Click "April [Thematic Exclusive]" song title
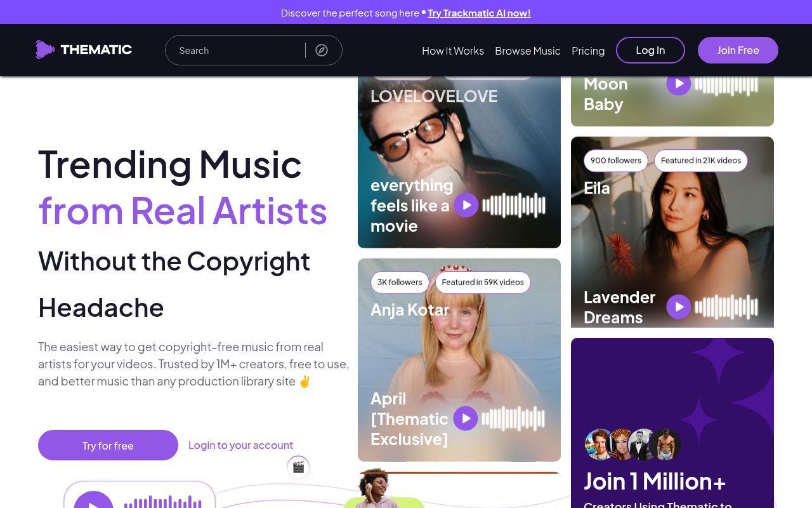812x508 pixels. click(x=409, y=418)
